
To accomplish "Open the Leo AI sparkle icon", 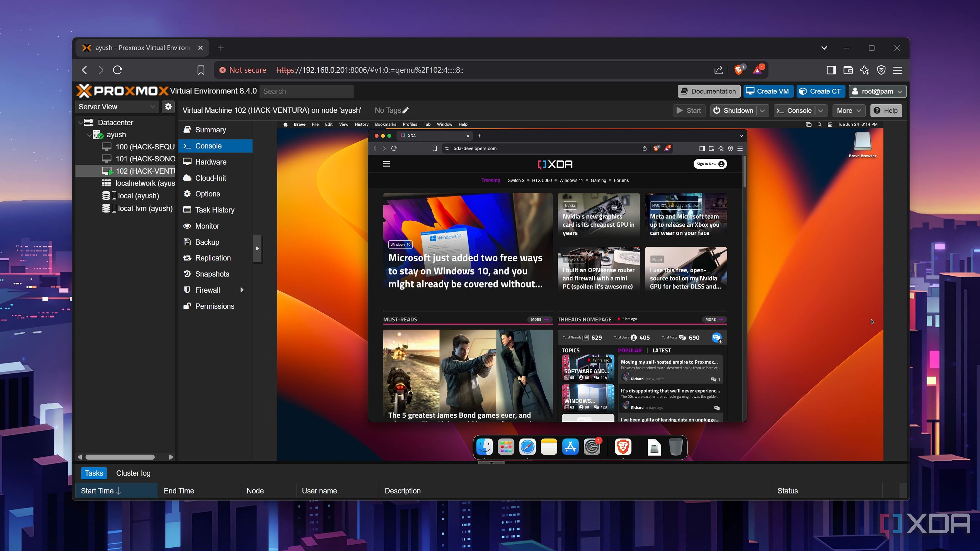I will pyautogui.click(x=865, y=70).
